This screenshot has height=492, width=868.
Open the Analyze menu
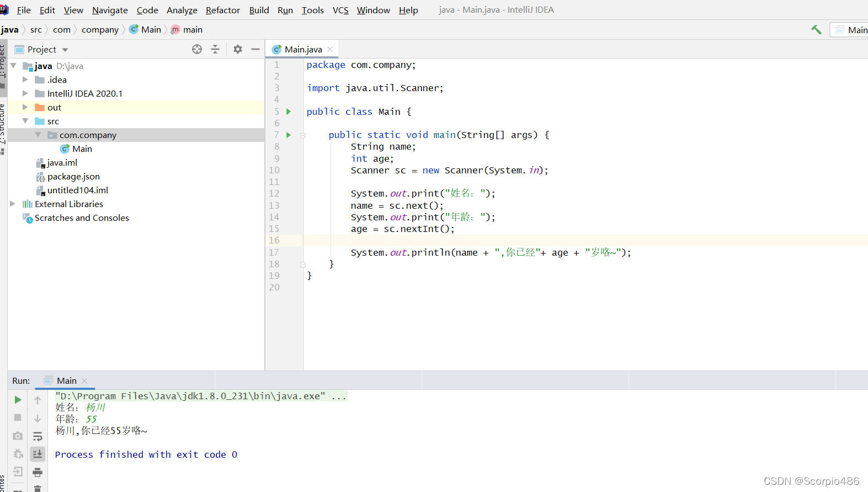[182, 10]
